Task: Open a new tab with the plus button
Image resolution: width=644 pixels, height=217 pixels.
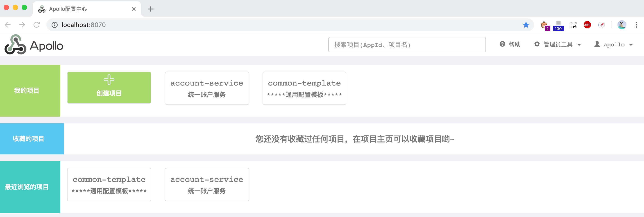Action: tap(151, 9)
